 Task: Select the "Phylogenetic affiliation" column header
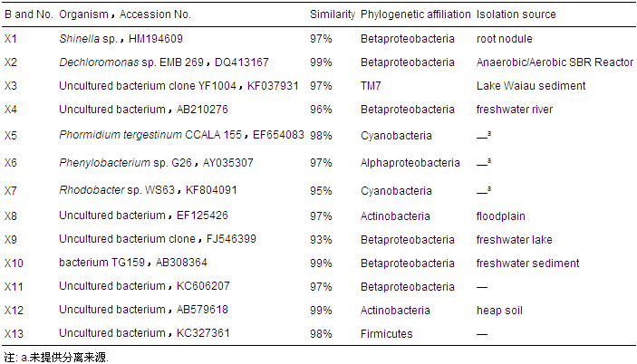pyautogui.click(x=415, y=15)
